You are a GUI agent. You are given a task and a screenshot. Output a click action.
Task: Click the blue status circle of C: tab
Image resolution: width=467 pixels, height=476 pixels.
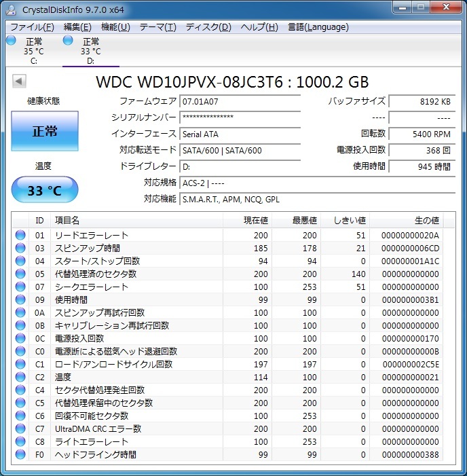click(12, 40)
